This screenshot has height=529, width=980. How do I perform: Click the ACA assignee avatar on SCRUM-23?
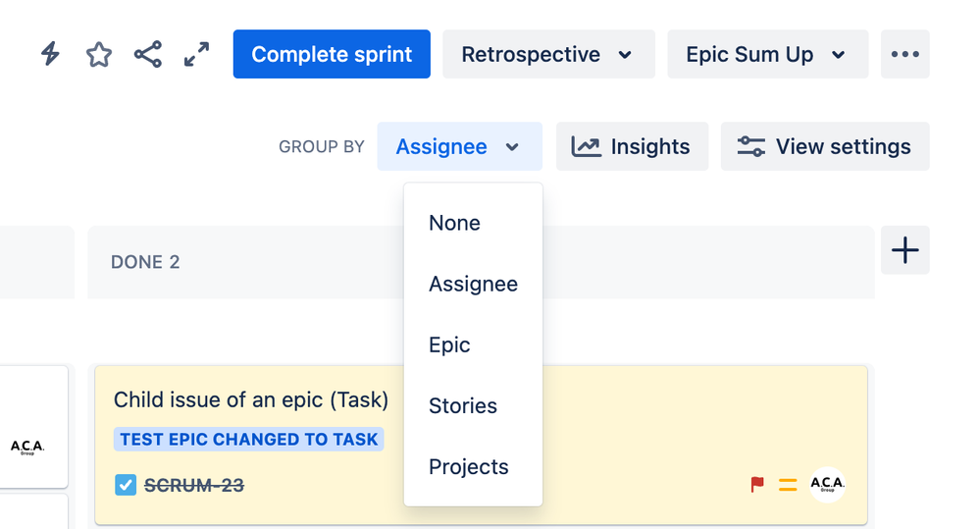click(x=827, y=484)
